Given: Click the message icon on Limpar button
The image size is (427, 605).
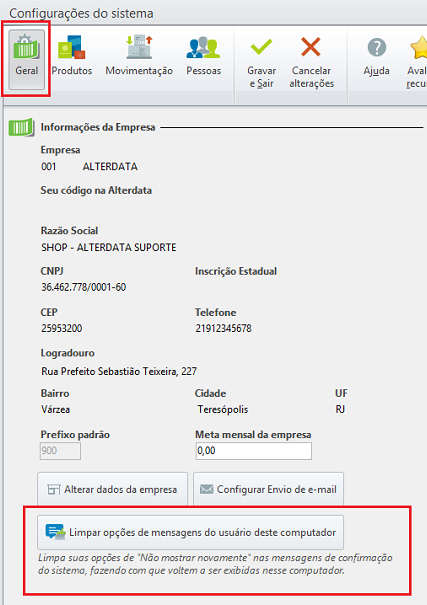Looking at the screenshot, I should point(55,532).
